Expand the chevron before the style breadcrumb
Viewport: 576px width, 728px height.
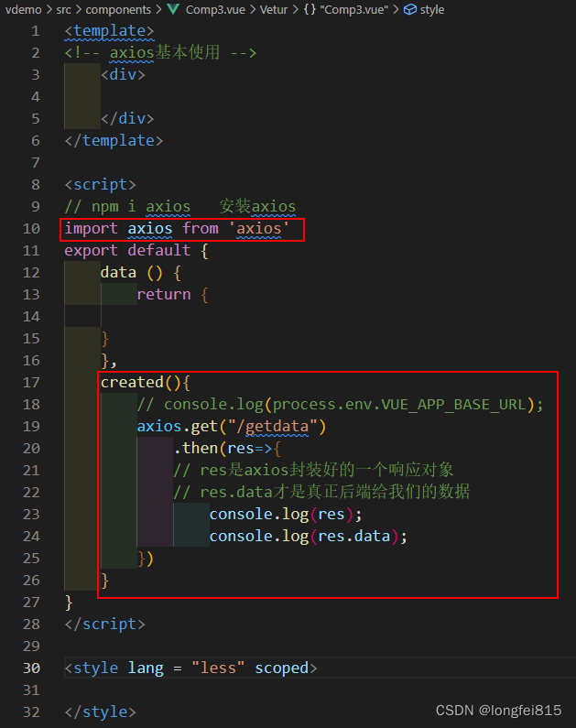(x=396, y=9)
